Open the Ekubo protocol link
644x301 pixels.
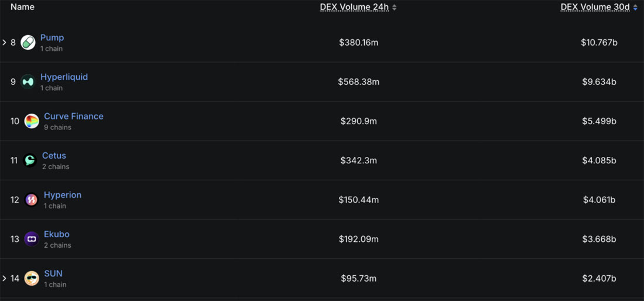57,234
